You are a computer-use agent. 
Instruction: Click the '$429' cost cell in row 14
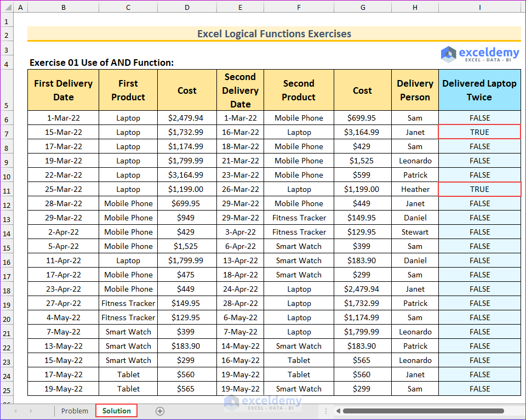coord(187,232)
